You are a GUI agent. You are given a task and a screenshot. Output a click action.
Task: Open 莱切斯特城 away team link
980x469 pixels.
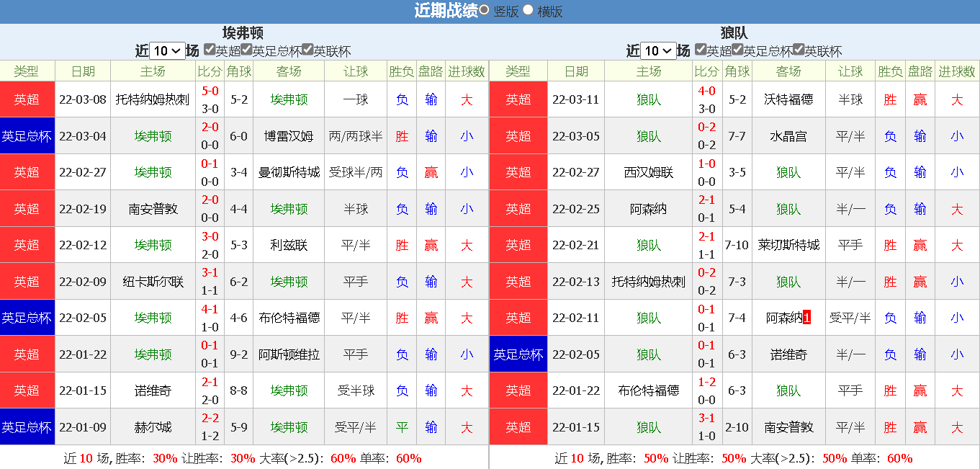coord(788,245)
